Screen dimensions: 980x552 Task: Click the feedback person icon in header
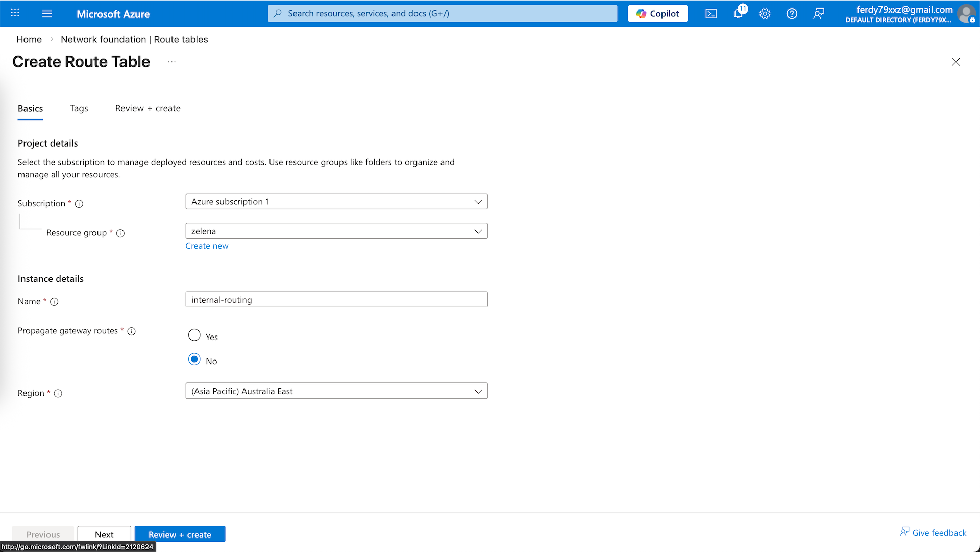pos(819,14)
